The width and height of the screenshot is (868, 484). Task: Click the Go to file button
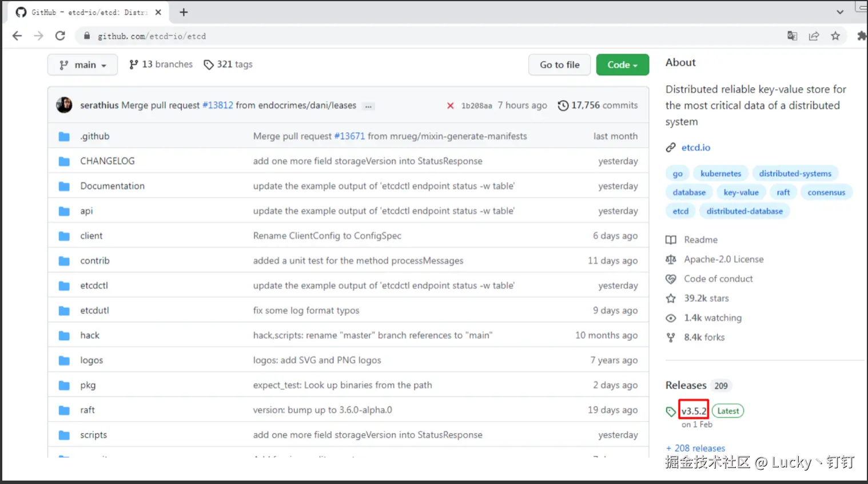click(x=560, y=65)
